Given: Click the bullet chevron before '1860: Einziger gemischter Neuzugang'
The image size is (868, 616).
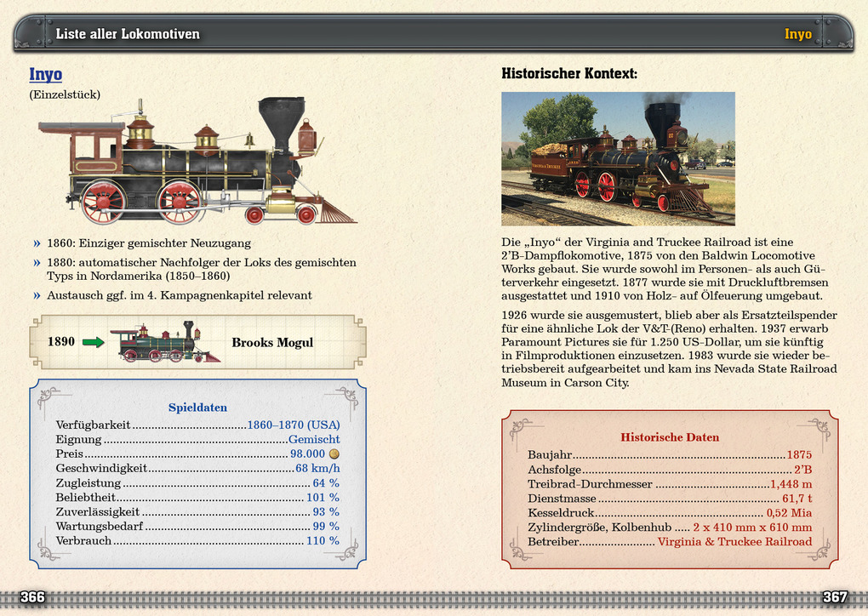Looking at the screenshot, I should [37, 243].
